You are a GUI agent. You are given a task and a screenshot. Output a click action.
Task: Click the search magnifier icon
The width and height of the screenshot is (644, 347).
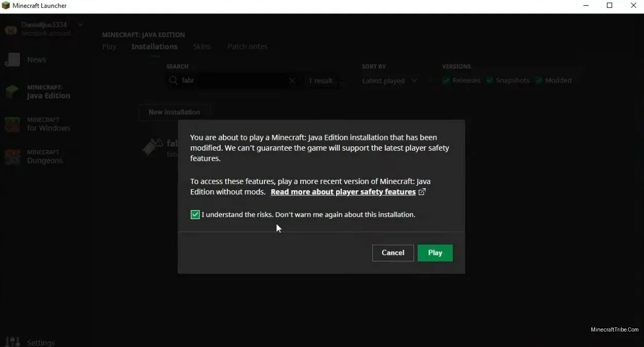tap(174, 80)
